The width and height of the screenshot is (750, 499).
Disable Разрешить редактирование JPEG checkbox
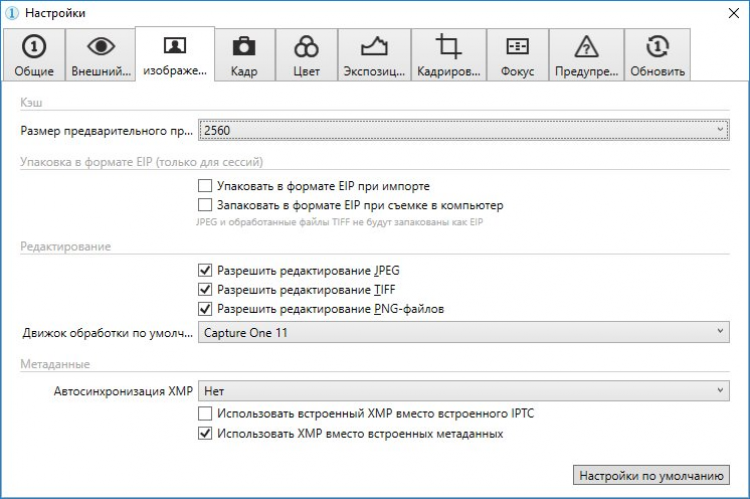(205, 270)
